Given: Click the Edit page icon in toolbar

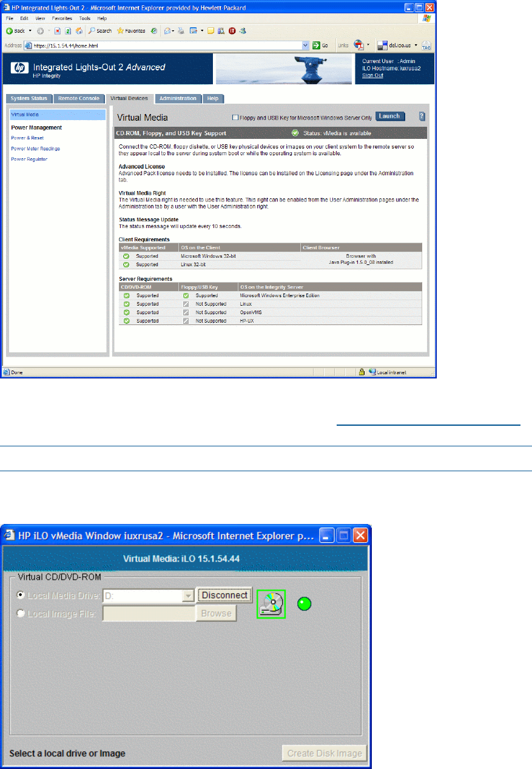Looking at the screenshot, I should point(194,30).
